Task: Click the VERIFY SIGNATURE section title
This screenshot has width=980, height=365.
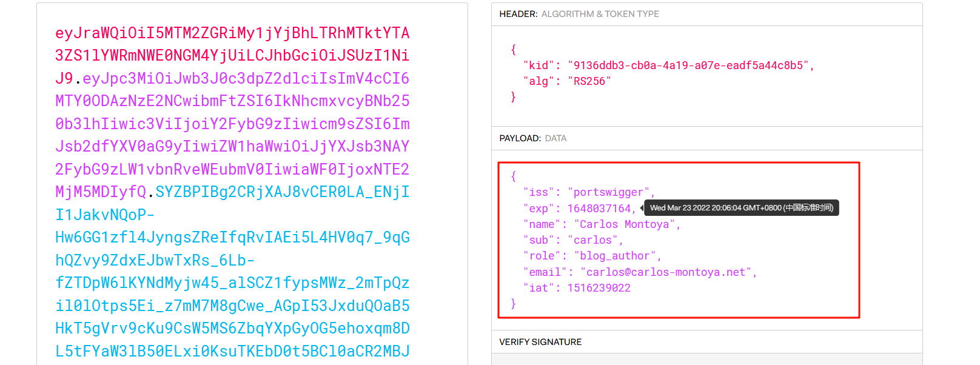Action: coord(540,342)
